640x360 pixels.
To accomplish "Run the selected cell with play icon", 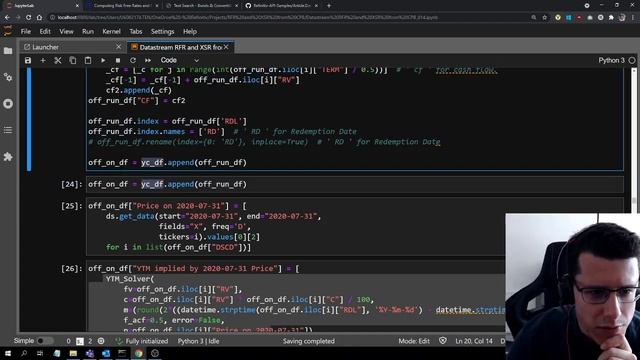I will tap(103, 60).
